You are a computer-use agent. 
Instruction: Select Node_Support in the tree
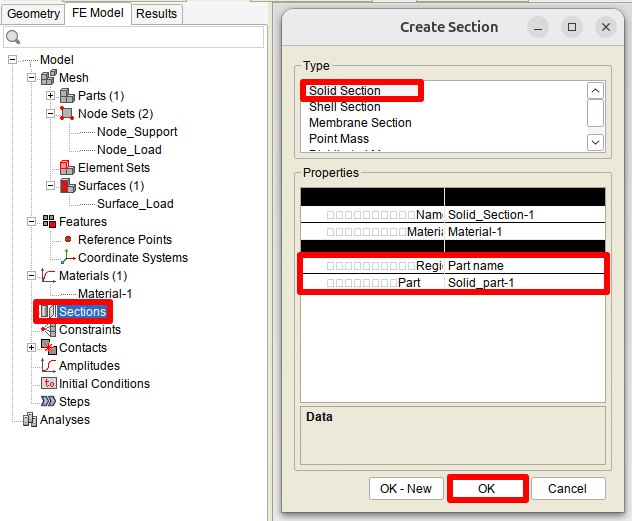tap(137, 132)
